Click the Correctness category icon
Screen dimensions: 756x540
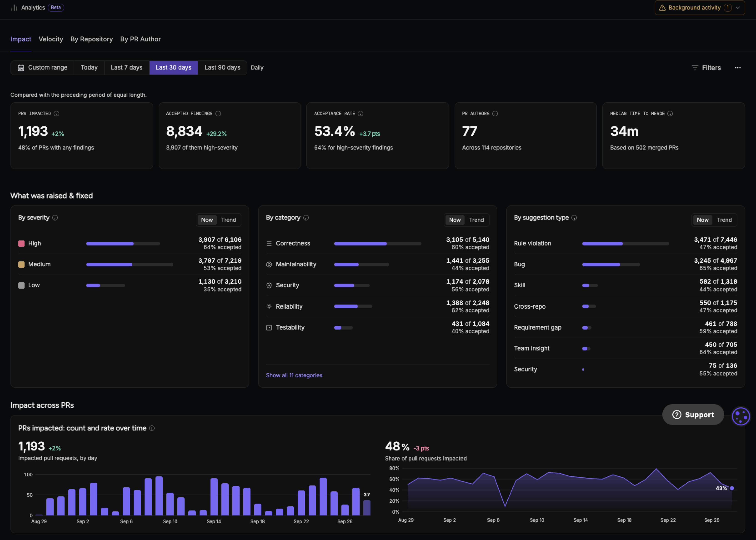269,244
